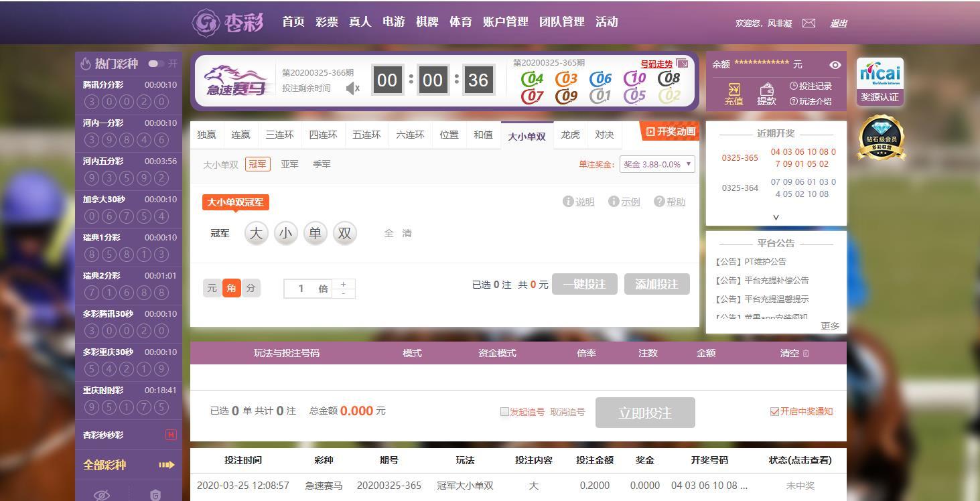This screenshot has height=501, width=980.
Task: Toggle the 热门彩种 on/off switch
Action: pos(156,64)
